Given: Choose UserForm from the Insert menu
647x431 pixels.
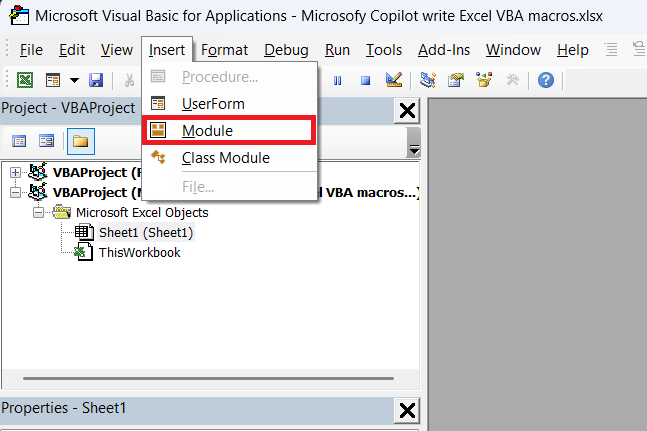Looking at the screenshot, I should [229, 104].
